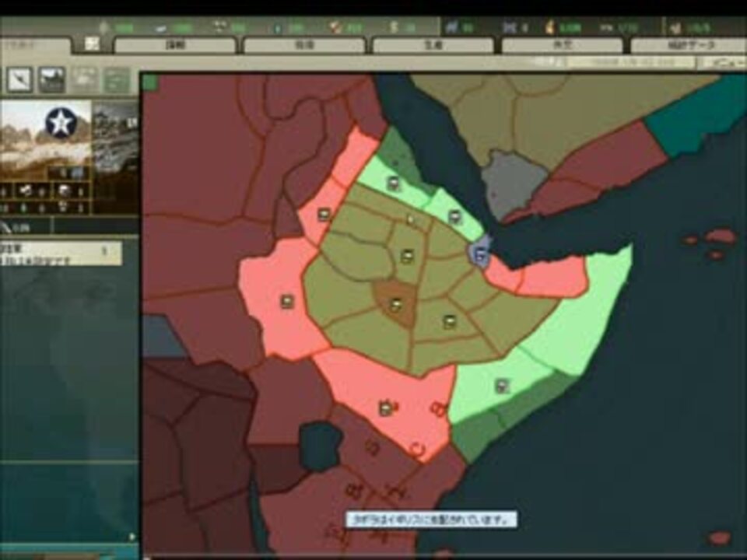Click the province tooltip text at map bottom
The height and width of the screenshot is (560, 747).
(430, 520)
